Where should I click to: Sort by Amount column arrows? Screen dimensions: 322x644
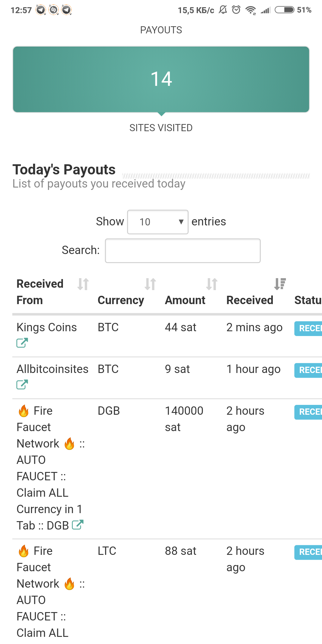point(212,284)
